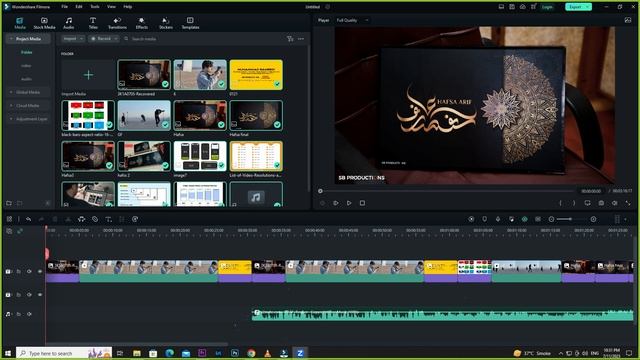Switch to the Audio library tab

click(x=69, y=23)
